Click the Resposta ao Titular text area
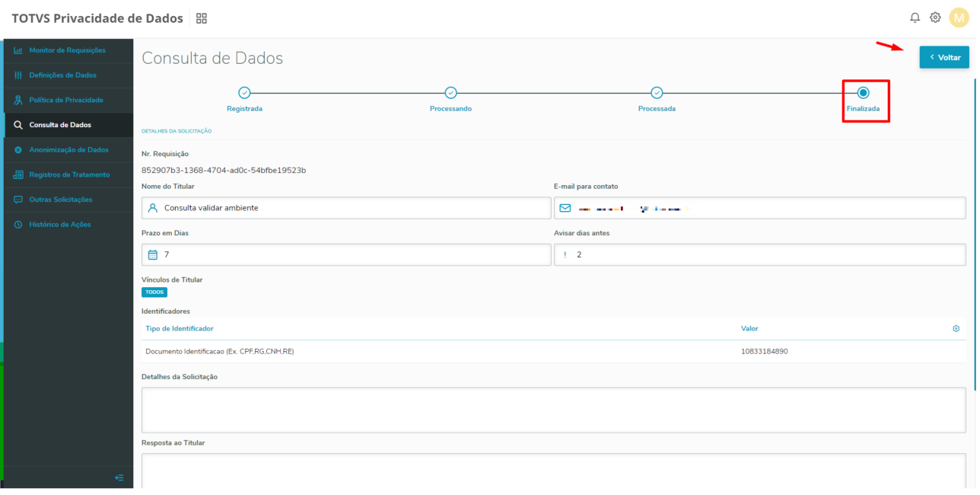980x495 pixels. (x=554, y=471)
